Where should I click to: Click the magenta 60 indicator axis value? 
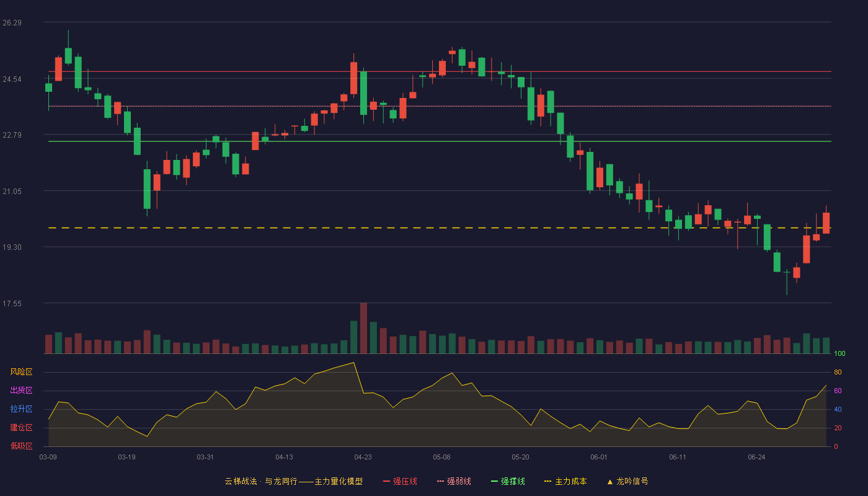coord(838,391)
